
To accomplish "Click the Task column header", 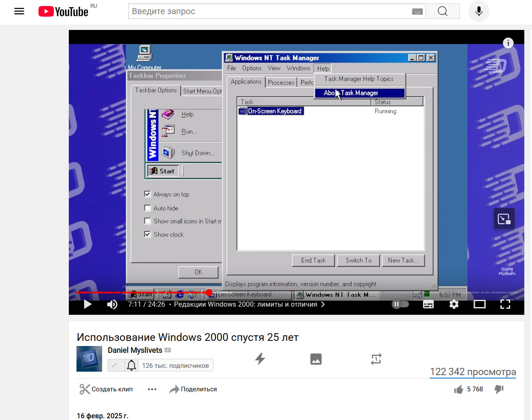I will coord(304,102).
